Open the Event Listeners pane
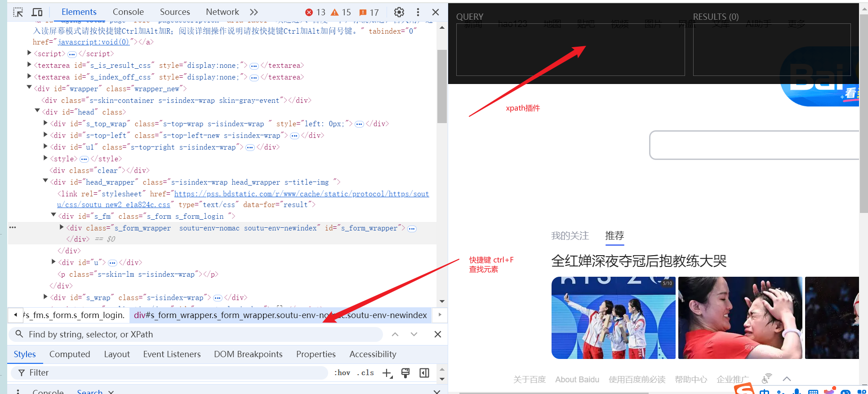This screenshot has height=394, width=868. [172, 354]
